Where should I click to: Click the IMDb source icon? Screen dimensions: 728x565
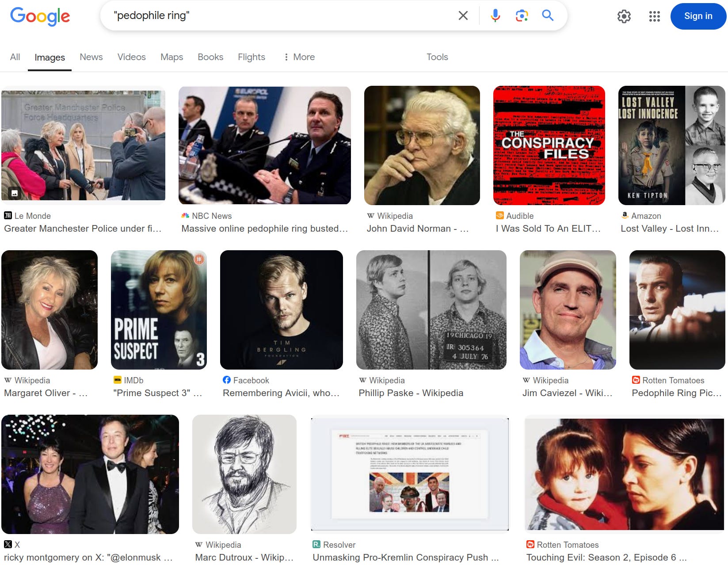(117, 380)
